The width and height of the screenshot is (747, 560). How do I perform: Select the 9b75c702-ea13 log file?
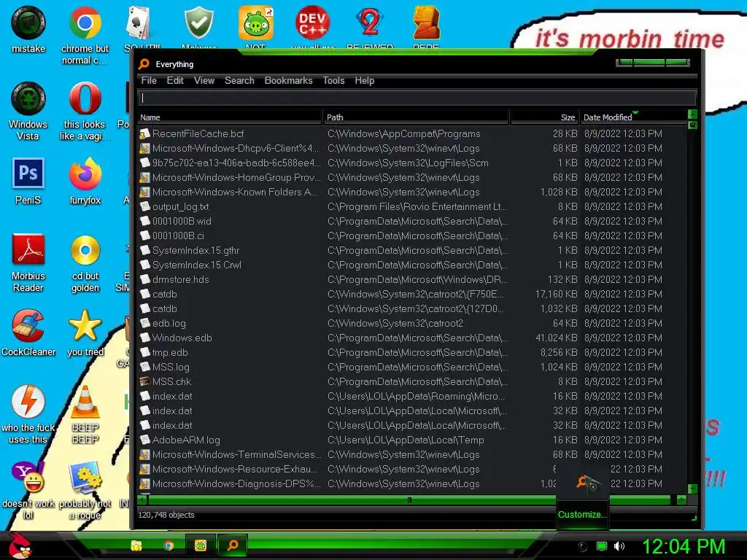(412, 163)
